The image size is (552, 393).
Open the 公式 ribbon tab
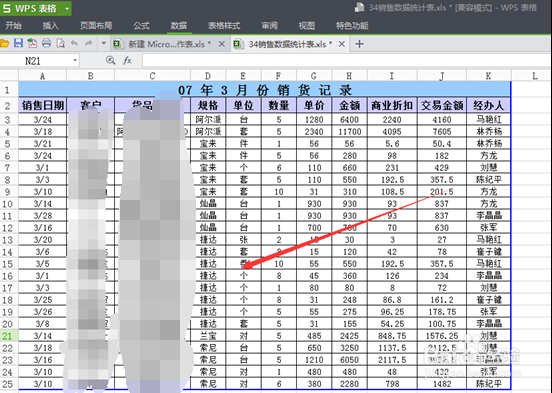(141, 25)
